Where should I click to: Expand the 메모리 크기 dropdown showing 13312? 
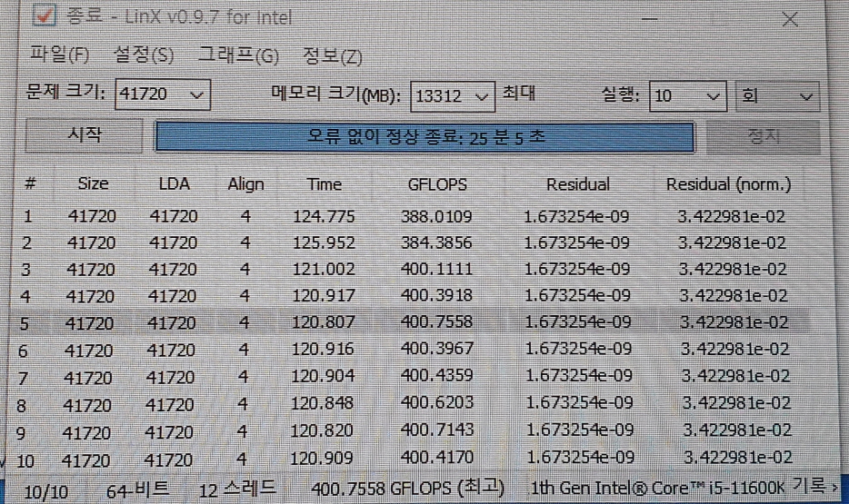481,94
